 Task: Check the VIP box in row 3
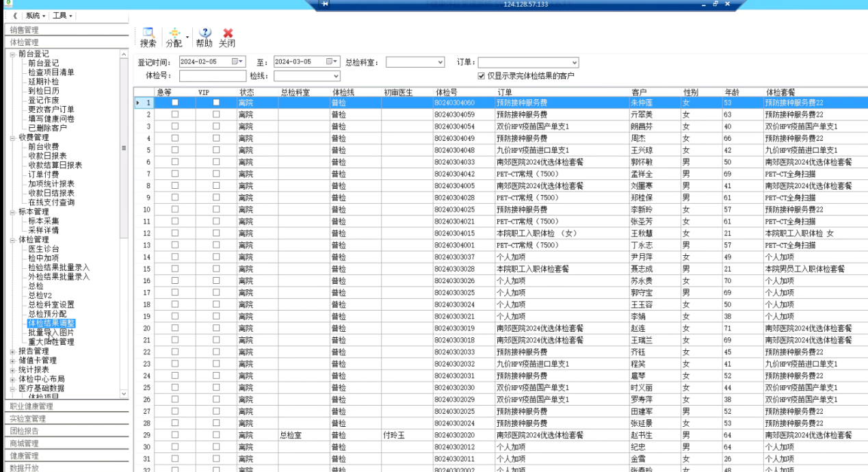[x=216, y=126]
